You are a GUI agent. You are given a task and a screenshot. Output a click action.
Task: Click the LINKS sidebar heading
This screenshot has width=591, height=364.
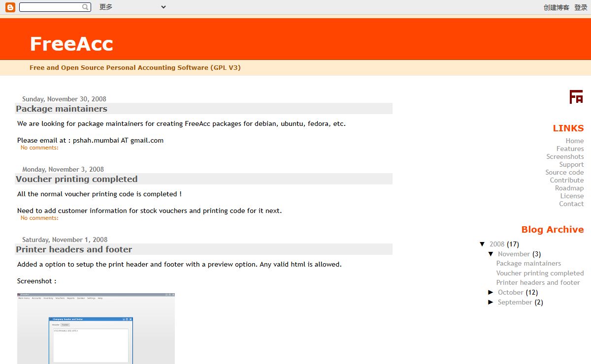coord(568,128)
